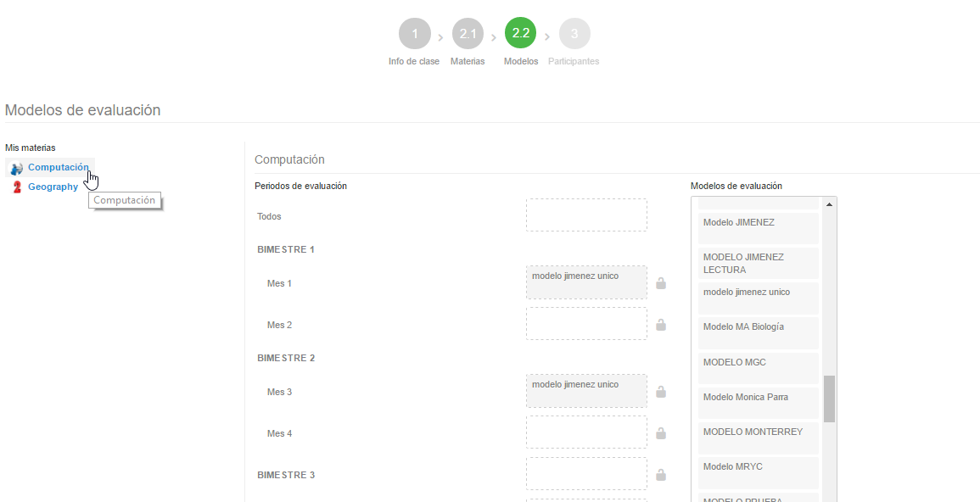Screen dimensions: 980x502
Task: Click the empty Todos evaluation field
Action: point(586,215)
